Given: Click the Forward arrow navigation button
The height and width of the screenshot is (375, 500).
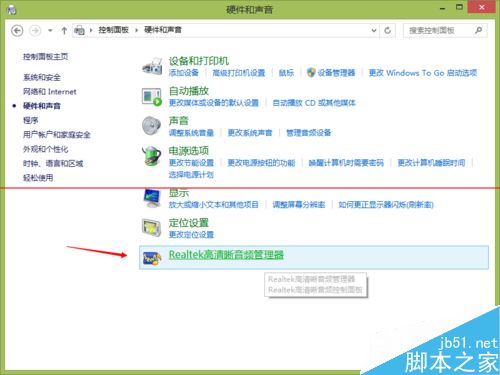Looking at the screenshot, I should click(x=35, y=31).
